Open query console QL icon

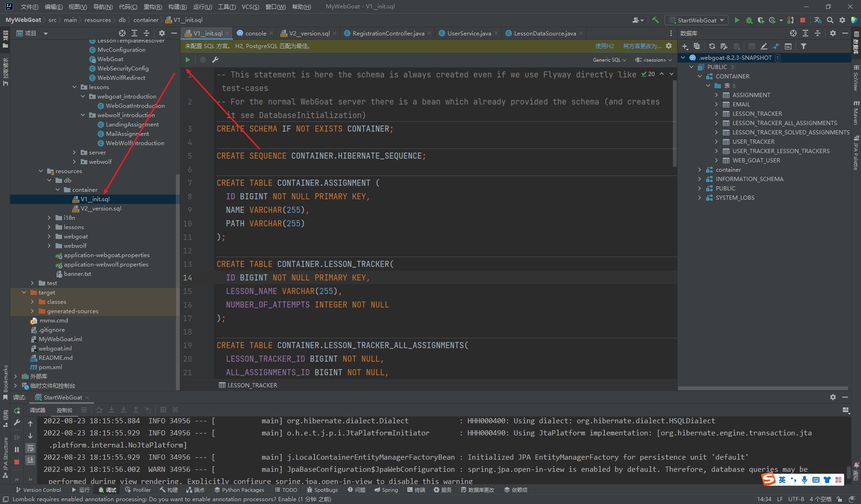pyautogui.click(x=788, y=46)
